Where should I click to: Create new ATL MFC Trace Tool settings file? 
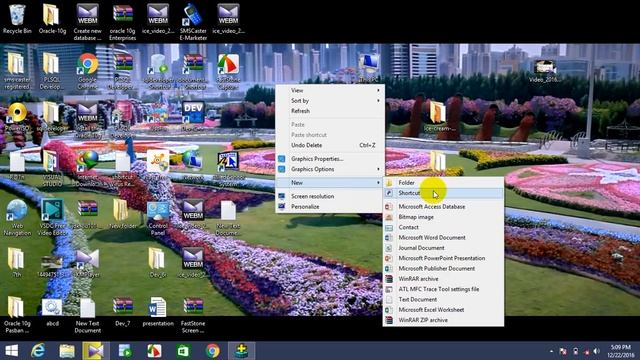tap(443, 289)
